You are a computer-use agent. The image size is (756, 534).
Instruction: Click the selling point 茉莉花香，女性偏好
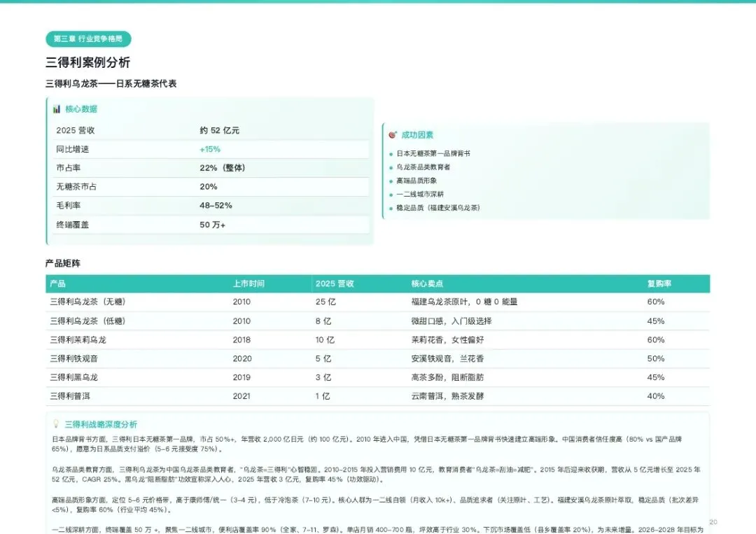click(x=447, y=340)
